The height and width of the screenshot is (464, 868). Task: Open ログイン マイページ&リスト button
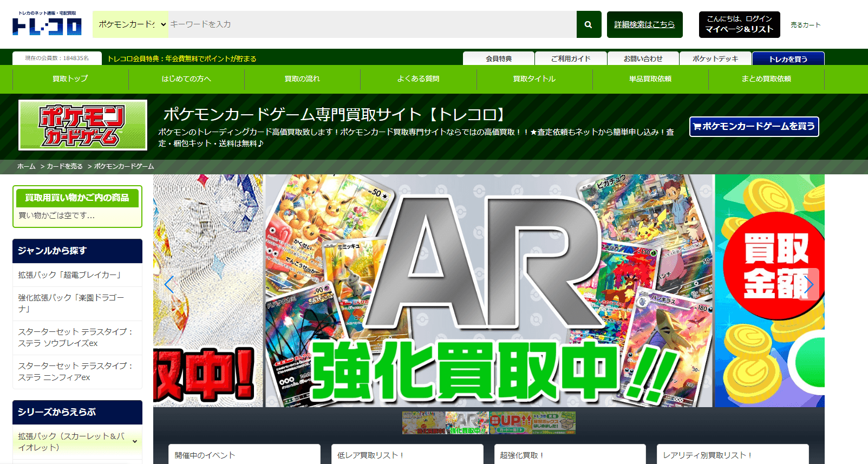click(x=739, y=24)
